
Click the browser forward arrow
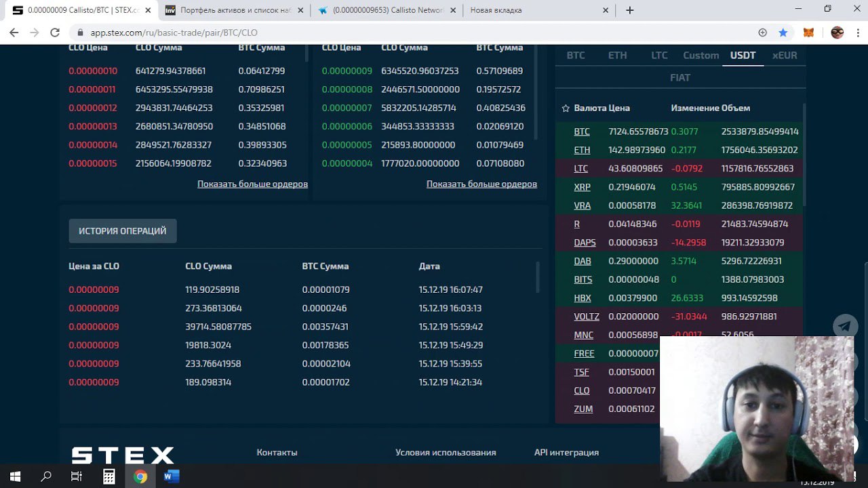(35, 33)
